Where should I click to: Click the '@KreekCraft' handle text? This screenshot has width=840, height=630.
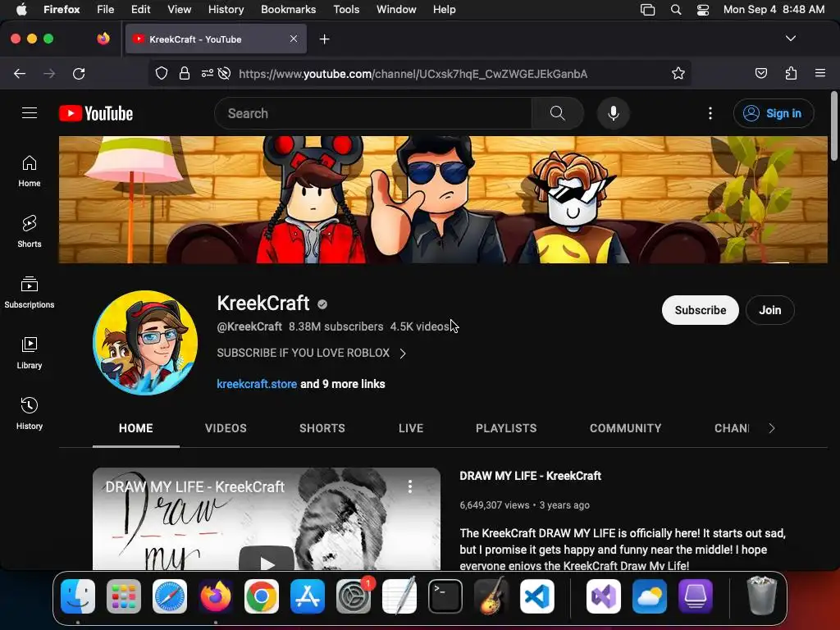point(249,326)
